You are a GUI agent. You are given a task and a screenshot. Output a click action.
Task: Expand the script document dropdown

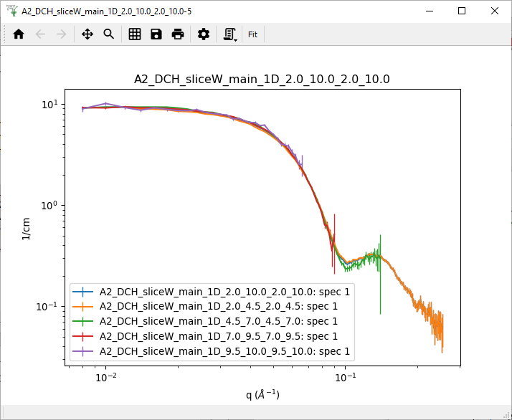(230, 34)
